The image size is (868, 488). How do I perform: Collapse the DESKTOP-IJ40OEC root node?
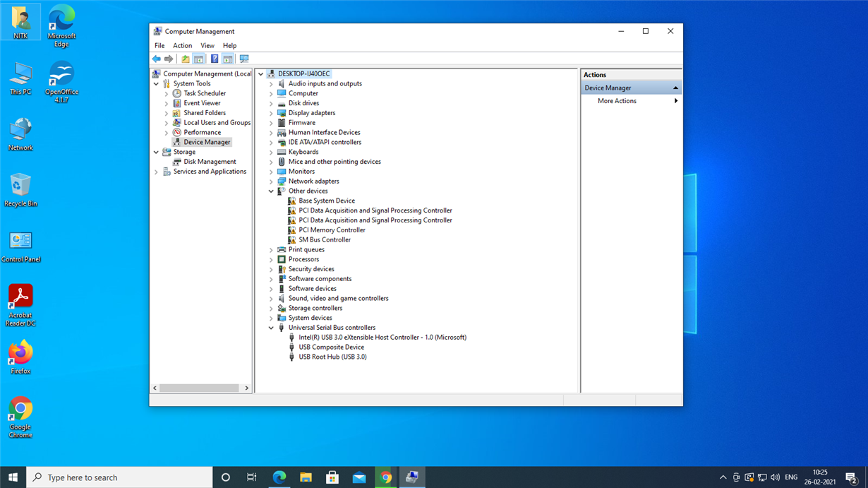pyautogui.click(x=260, y=74)
